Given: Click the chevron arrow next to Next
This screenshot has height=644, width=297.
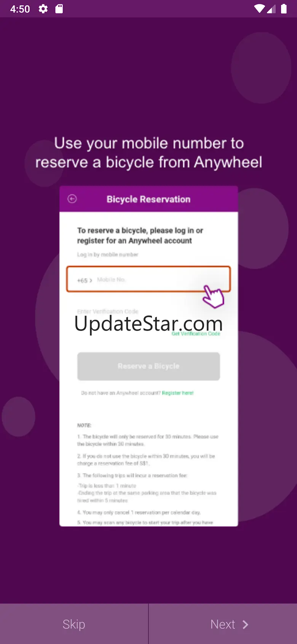Looking at the screenshot, I should pos(245,624).
